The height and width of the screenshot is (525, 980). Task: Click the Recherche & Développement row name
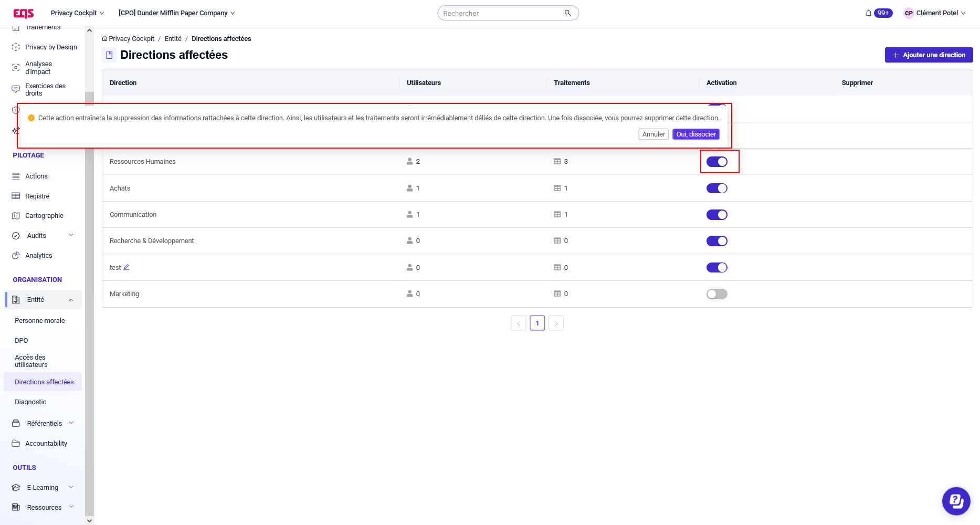pyautogui.click(x=152, y=241)
